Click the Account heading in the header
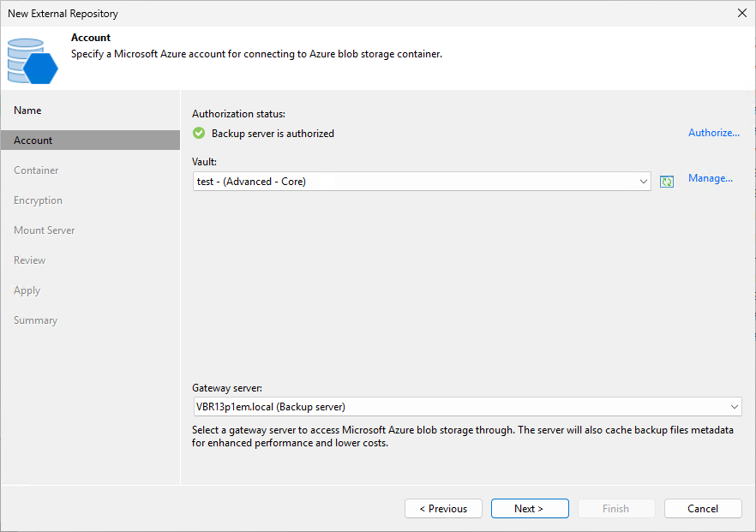The height and width of the screenshot is (532, 756). point(91,38)
